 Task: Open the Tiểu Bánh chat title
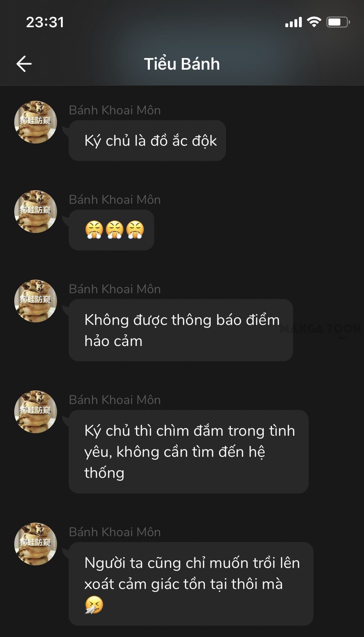click(x=182, y=64)
